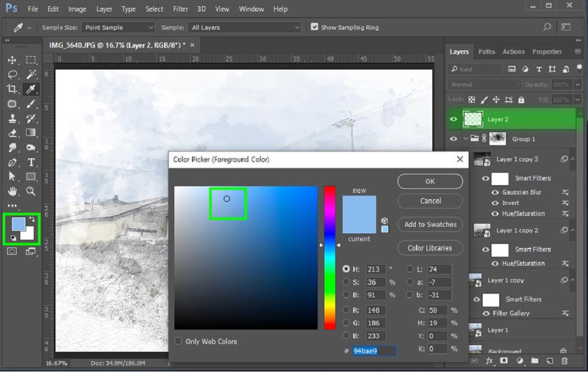Select the Rectangular Marquee tool
This screenshot has width=588, height=372.
coord(31,60)
